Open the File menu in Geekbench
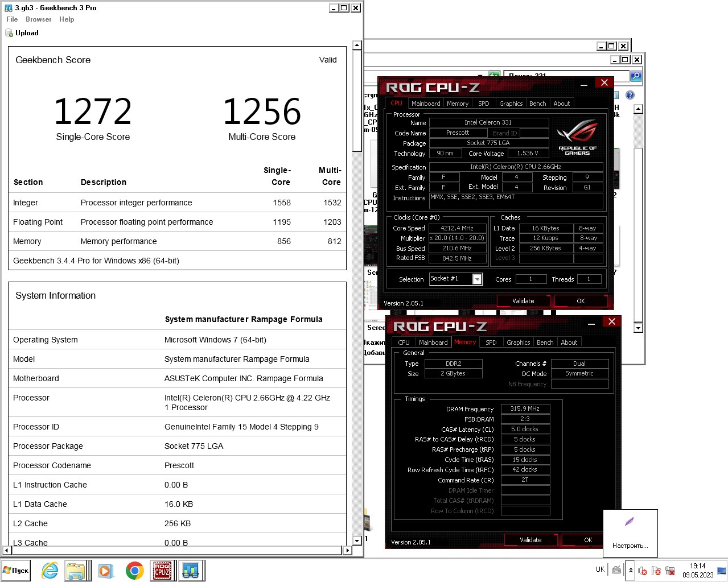 point(12,19)
